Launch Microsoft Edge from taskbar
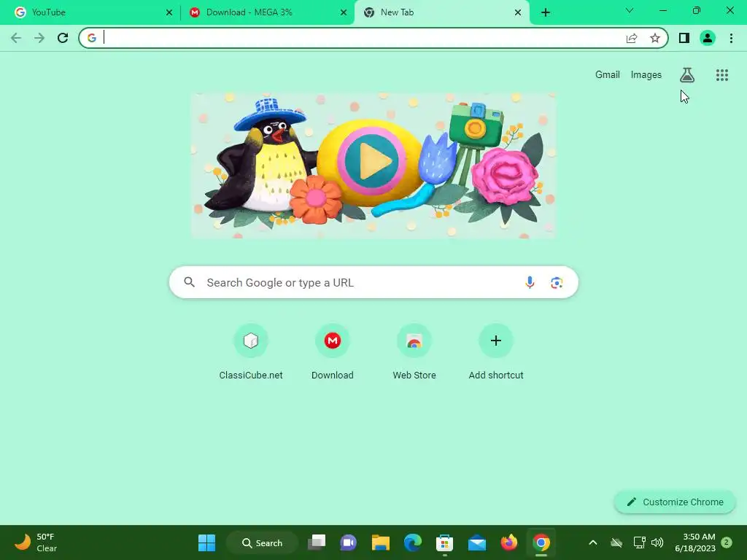Screen dimensions: 747x560 coord(413,542)
